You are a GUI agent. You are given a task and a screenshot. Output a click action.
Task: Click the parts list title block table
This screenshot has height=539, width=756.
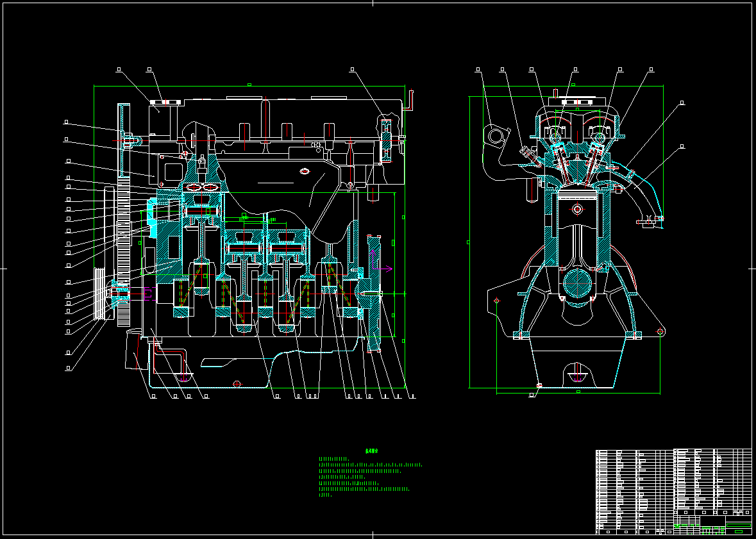[x=673, y=492]
